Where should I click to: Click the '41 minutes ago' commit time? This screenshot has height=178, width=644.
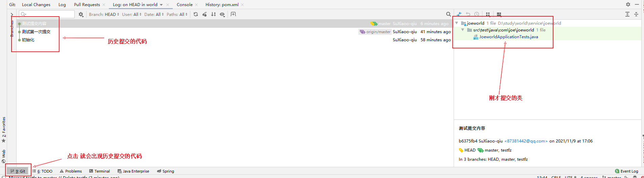click(435, 32)
